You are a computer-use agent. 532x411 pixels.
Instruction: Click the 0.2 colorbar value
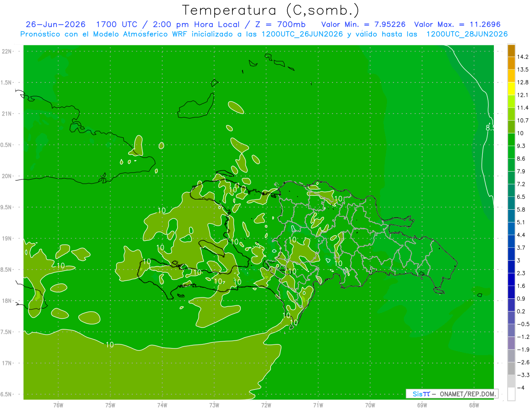tap(521, 311)
